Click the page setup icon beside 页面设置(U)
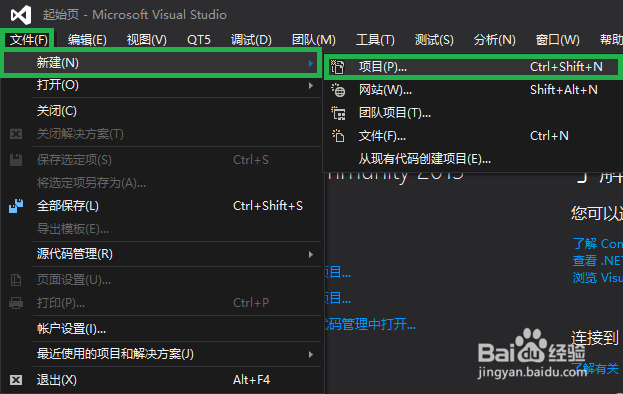623x394 pixels. click(16, 280)
